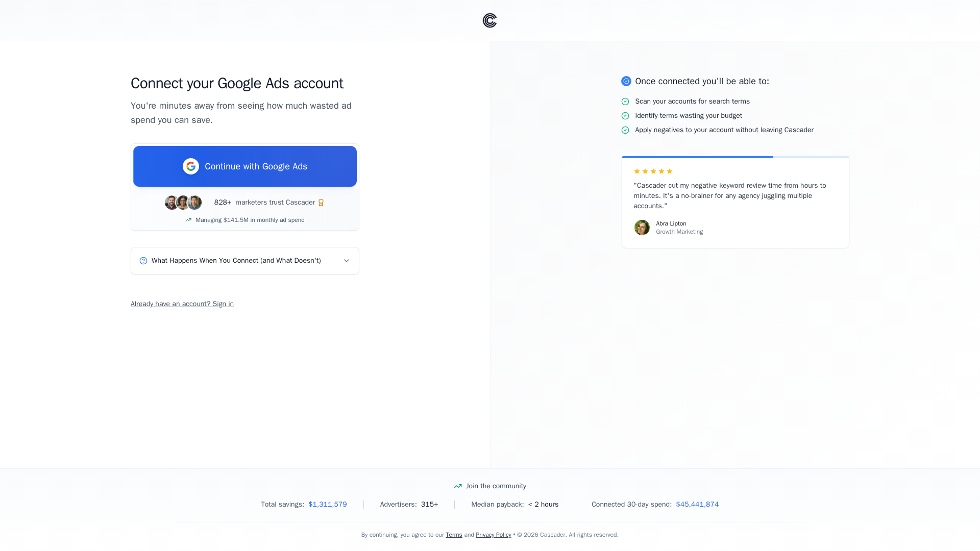The width and height of the screenshot is (980, 551).
Task: Click the award ribbon icon beside Cascader
Action: 321,203
